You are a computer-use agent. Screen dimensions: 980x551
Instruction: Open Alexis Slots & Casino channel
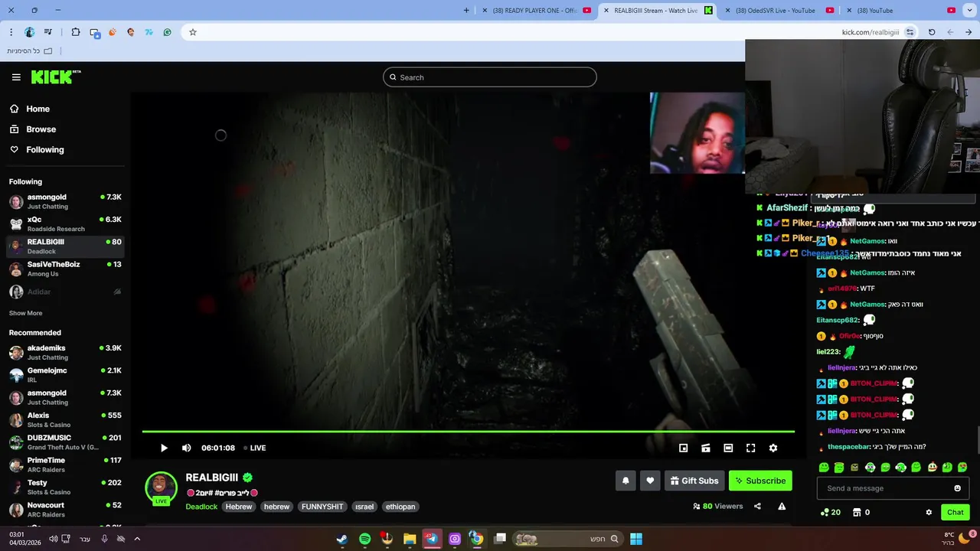(65, 419)
